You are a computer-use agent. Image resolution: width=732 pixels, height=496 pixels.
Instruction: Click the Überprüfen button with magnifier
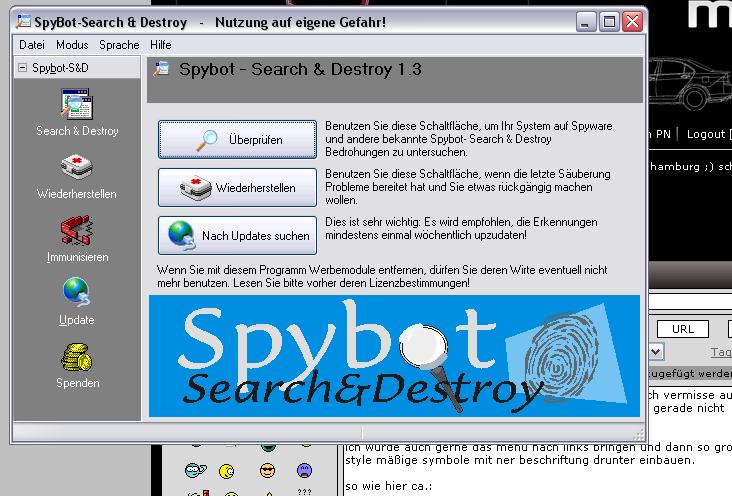pos(237,139)
